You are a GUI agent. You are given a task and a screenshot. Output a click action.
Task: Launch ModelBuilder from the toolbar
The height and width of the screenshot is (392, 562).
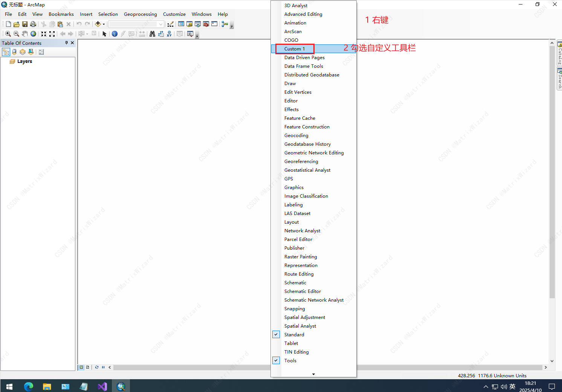click(x=225, y=24)
